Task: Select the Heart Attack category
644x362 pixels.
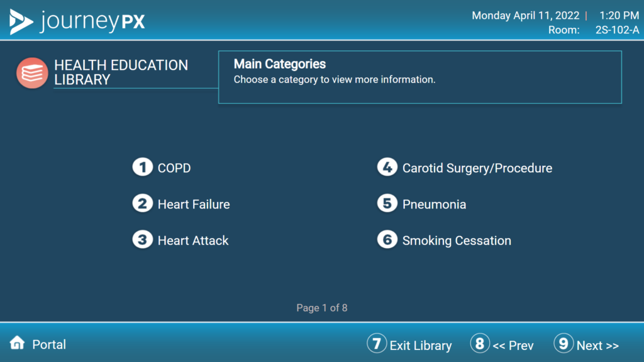Action: [x=193, y=240]
